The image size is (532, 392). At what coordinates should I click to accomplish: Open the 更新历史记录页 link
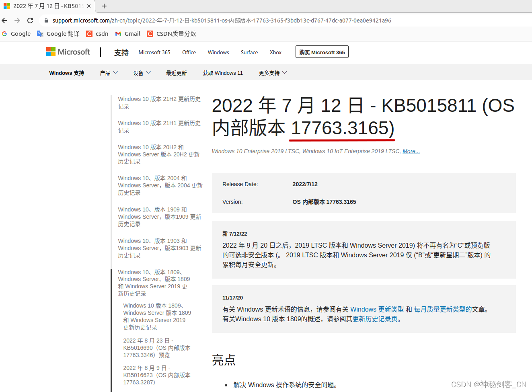375,319
